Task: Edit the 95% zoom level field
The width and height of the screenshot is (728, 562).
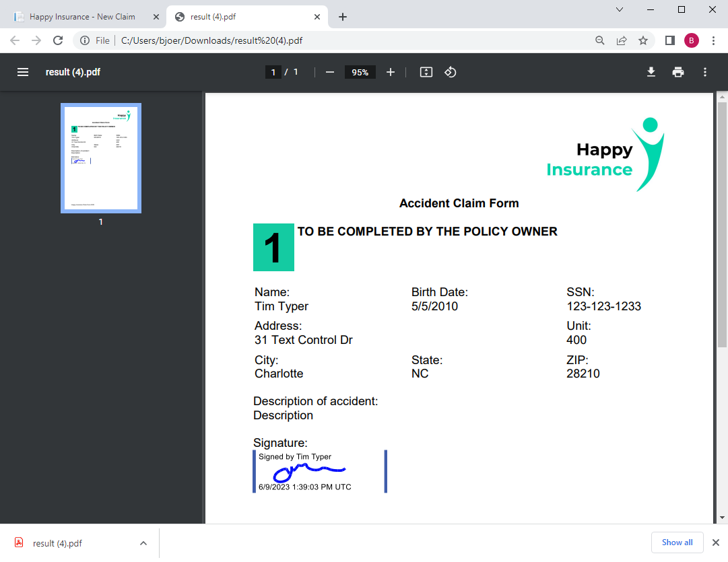Action: pyautogui.click(x=360, y=73)
